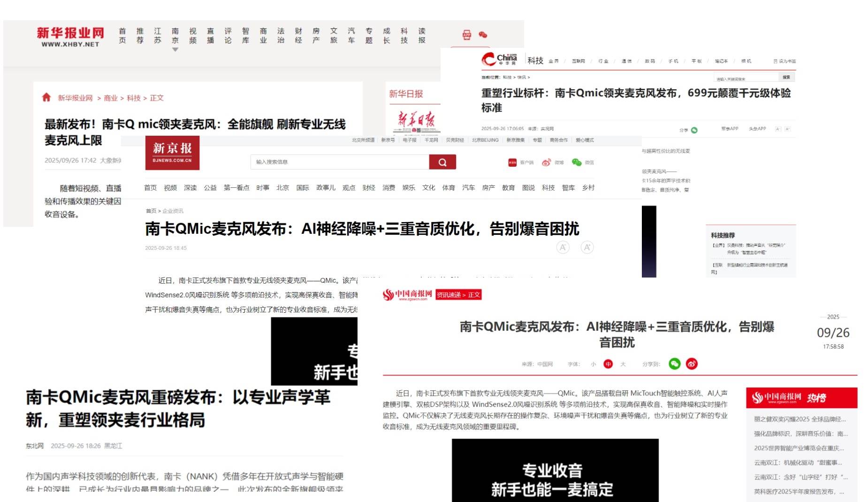The image size is (868, 502).
Task: Open the red 客户端 app icon on 新京报
Action: click(512, 162)
